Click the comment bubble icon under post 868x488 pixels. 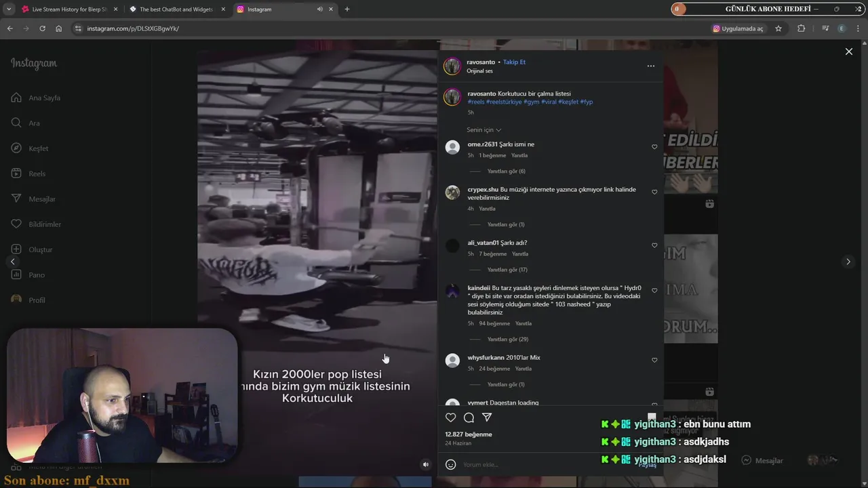469,418
